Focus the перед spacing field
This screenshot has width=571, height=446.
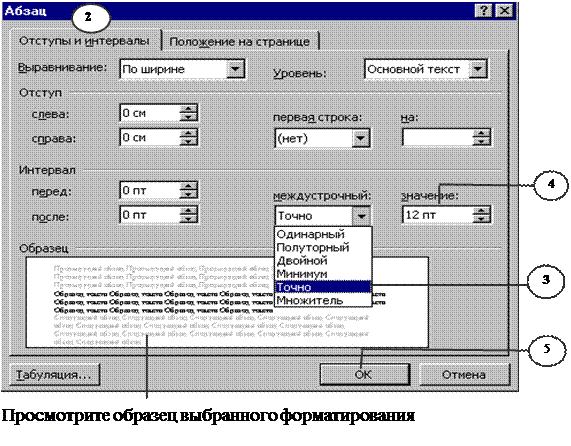click(x=150, y=190)
